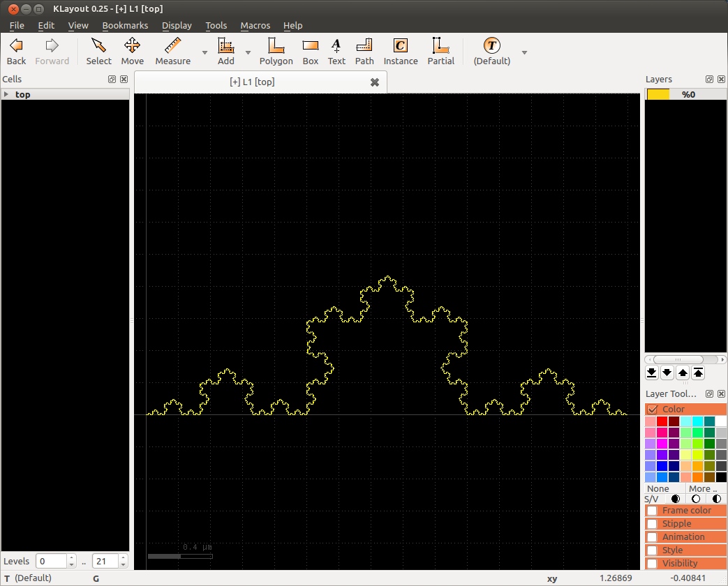
Task: Toggle the Visibility checkbox
Action: (652, 564)
